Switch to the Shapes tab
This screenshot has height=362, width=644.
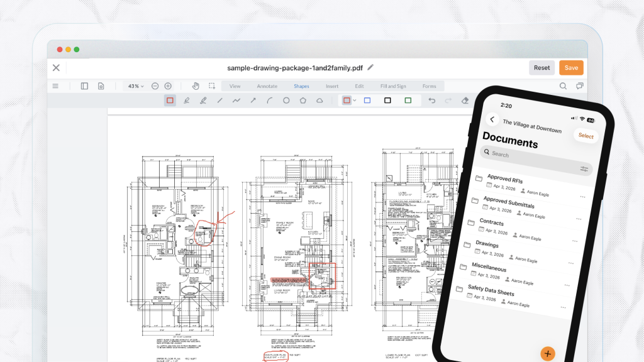[x=301, y=86]
